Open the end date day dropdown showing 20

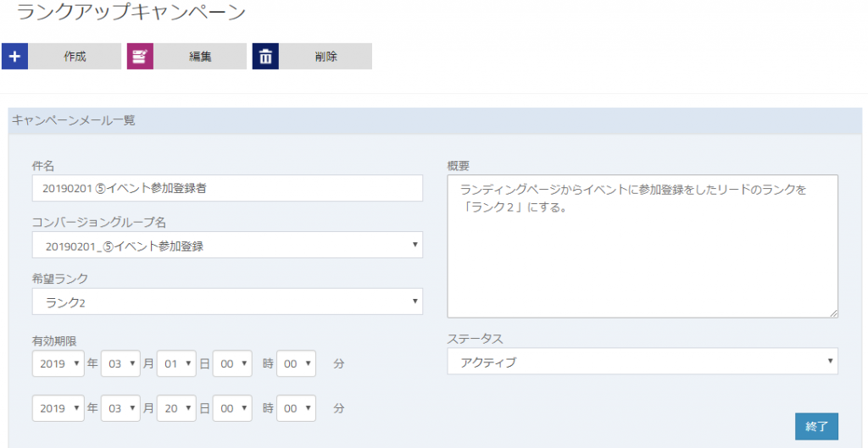[x=176, y=408]
